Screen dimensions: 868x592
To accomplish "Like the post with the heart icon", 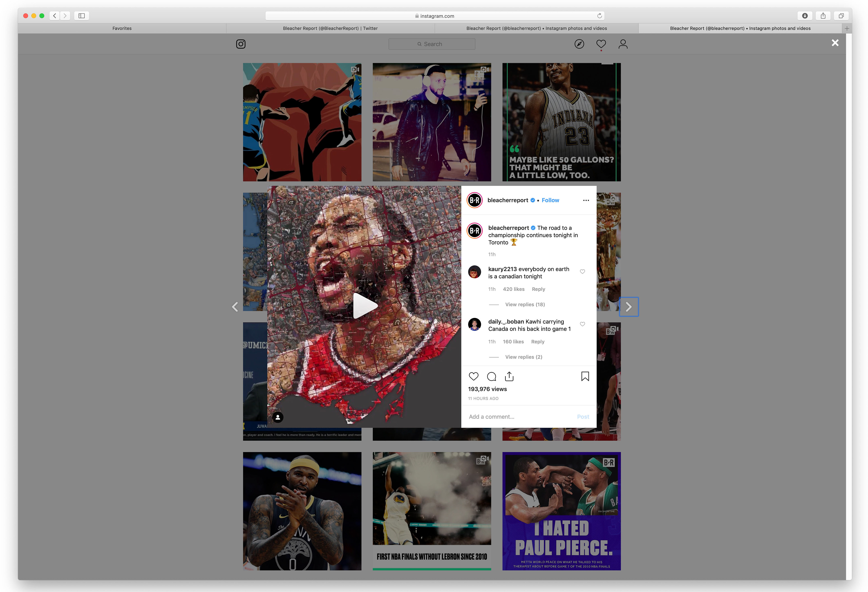I will (474, 376).
